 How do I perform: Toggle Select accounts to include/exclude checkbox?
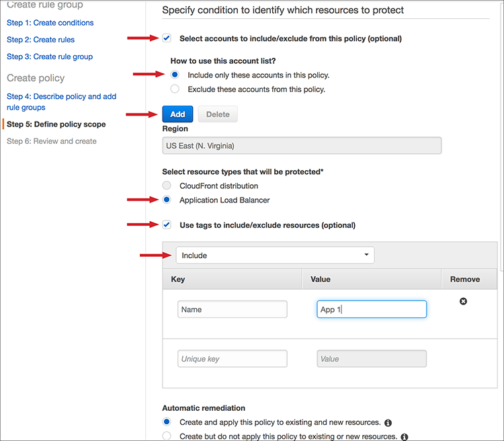[166, 38]
